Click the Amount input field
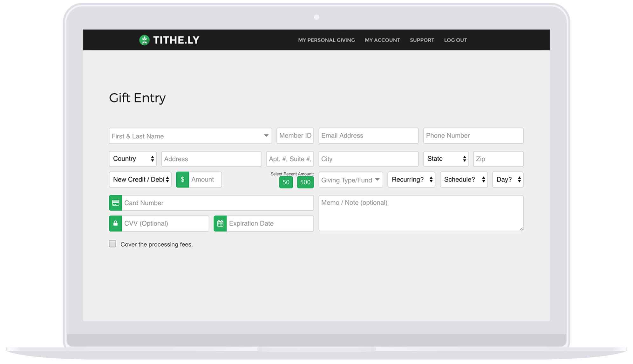This screenshot has width=633, height=364. pyautogui.click(x=205, y=180)
